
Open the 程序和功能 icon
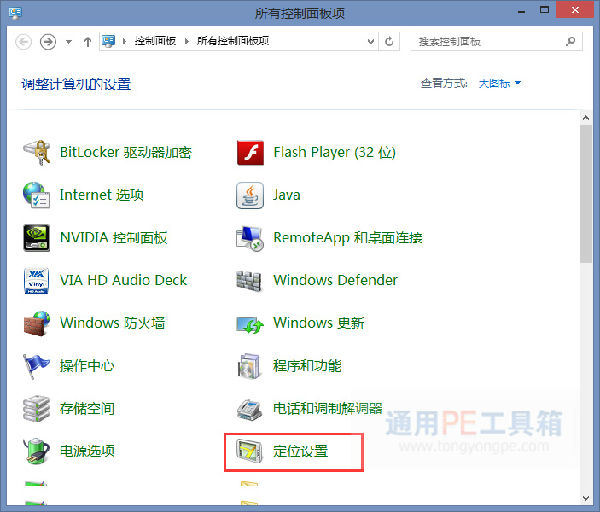(249, 366)
